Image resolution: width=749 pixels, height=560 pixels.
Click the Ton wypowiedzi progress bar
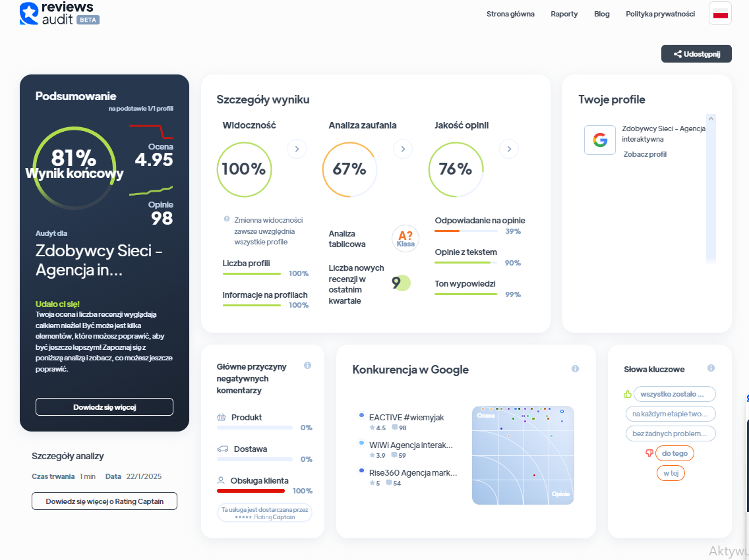click(466, 294)
